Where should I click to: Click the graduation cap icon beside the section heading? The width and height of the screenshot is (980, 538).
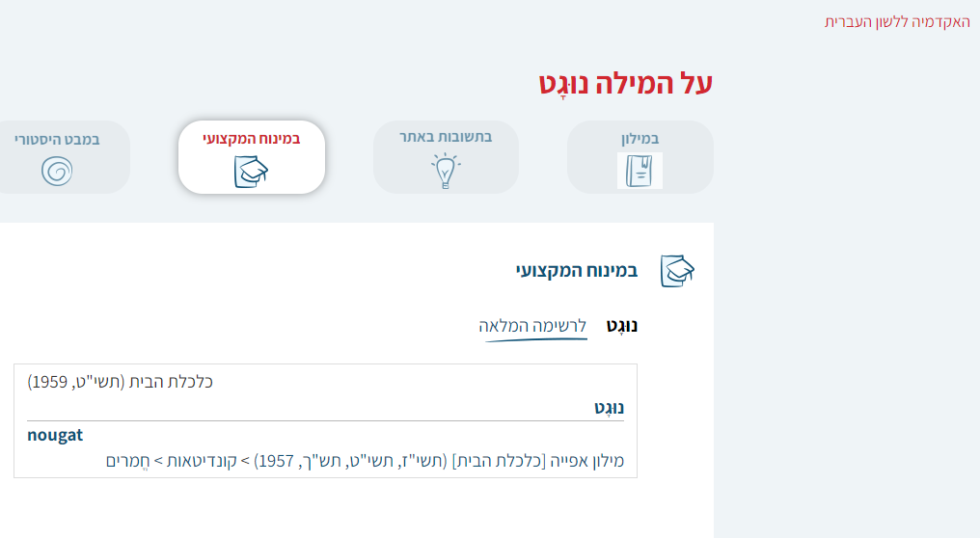tap(677, 271)
